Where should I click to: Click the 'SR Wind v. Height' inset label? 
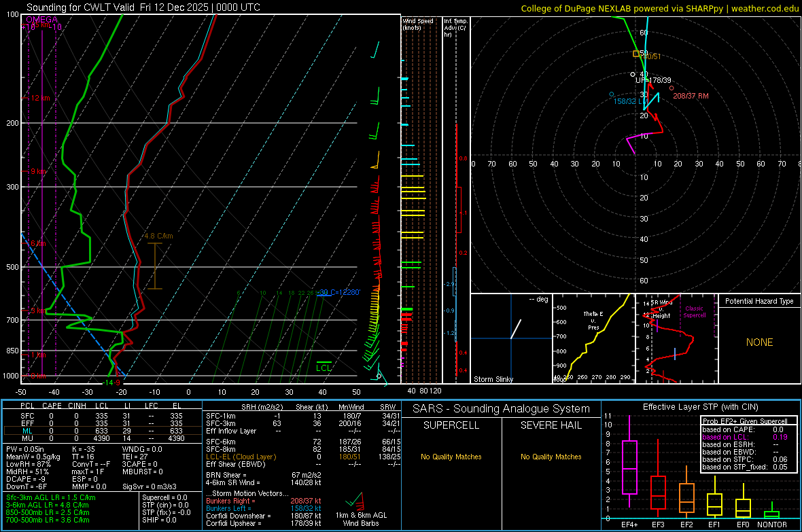(x=662, y=309)
